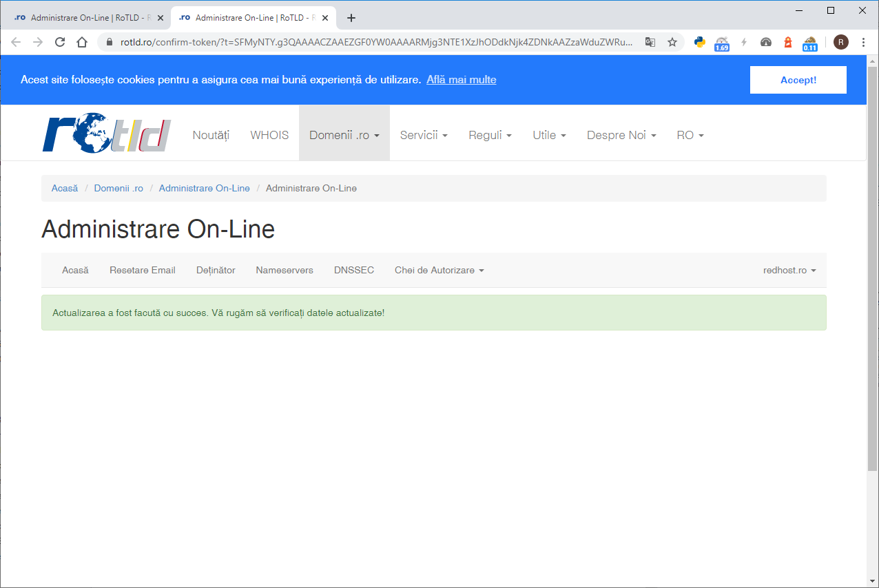Click the Python extension icon
This screenshot has width=879, height=588.
(x=700, y=42)
